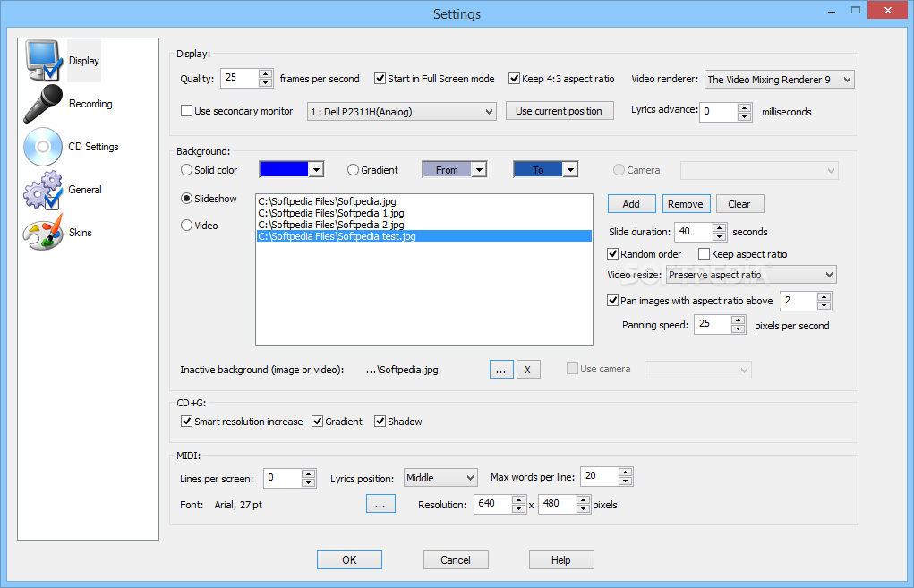Click the aspect ratio above value field
This screenshot has width=914, height=588.
[799, 301]
